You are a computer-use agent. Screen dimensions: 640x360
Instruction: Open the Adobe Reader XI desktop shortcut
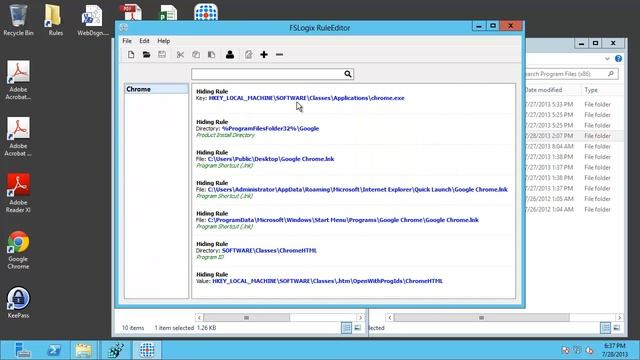[x=18, y=193]
